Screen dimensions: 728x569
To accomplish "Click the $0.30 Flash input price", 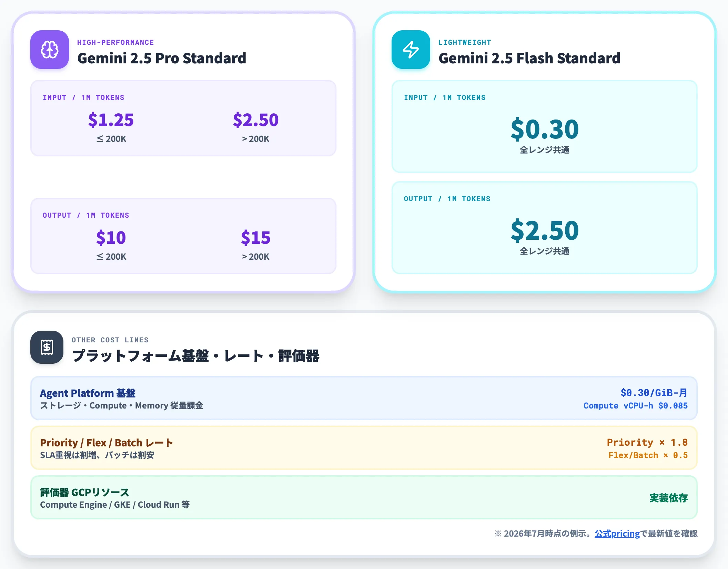I will (x=545, y=129).
